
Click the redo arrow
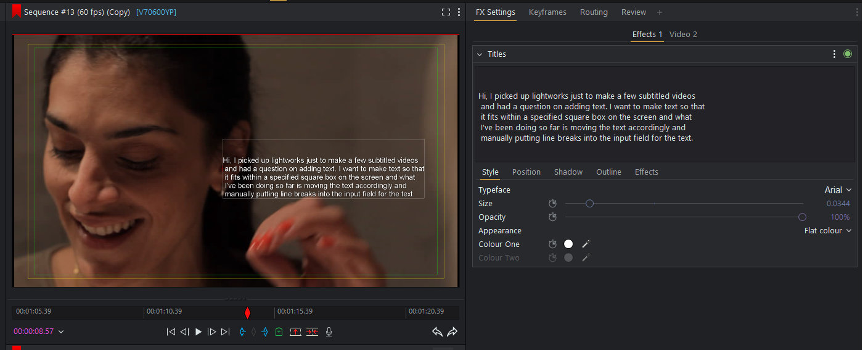pyautogui.click(x=452, y=331)
